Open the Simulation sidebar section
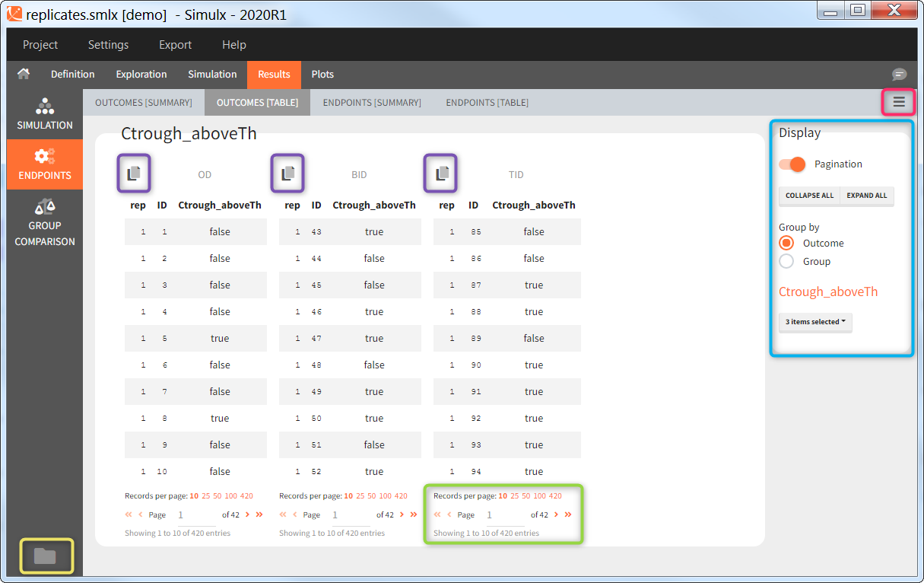Viewport: 924px width, 583px height. 45,114
